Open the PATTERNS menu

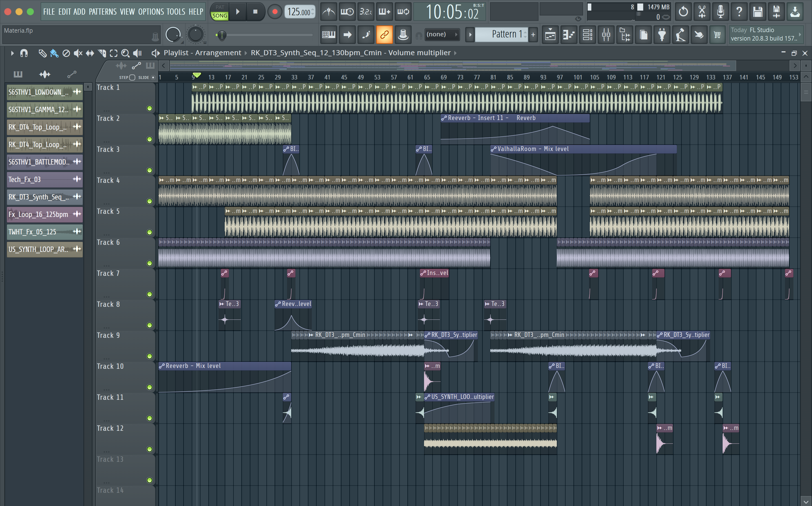coord(103,12)
